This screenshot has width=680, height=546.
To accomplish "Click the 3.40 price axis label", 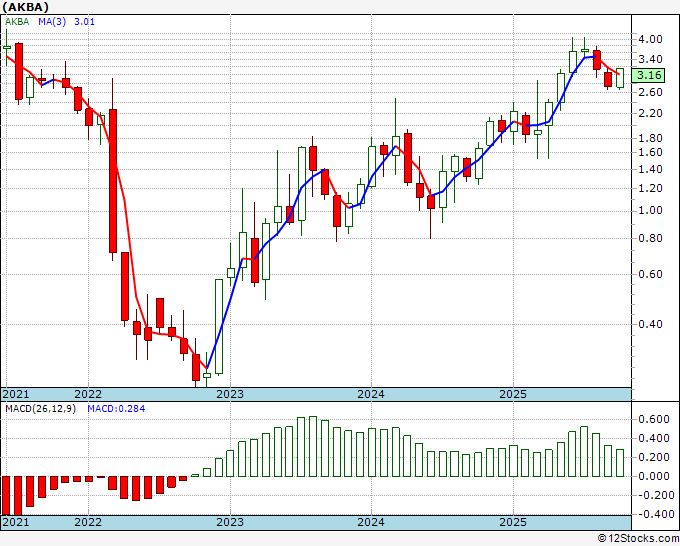I will point(650,59).
